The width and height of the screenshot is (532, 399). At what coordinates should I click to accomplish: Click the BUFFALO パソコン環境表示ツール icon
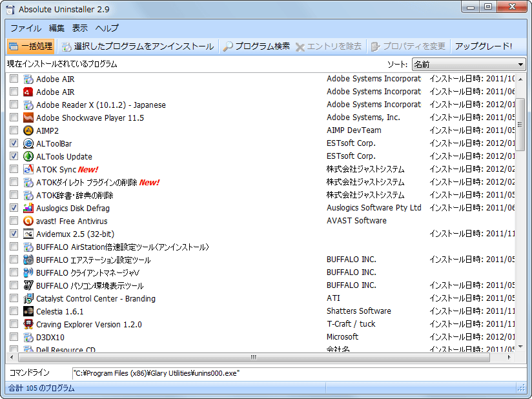[28, 285]
